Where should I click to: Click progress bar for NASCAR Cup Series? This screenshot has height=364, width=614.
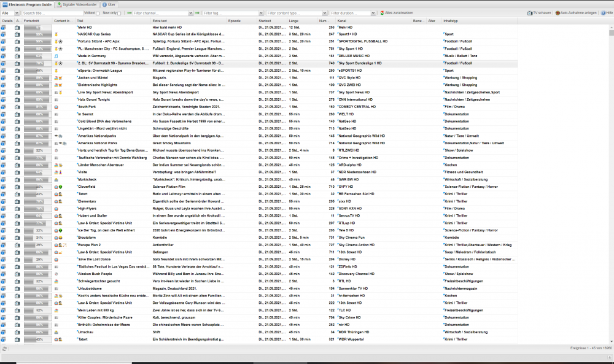pyautogui.click(x=37, y=34)
